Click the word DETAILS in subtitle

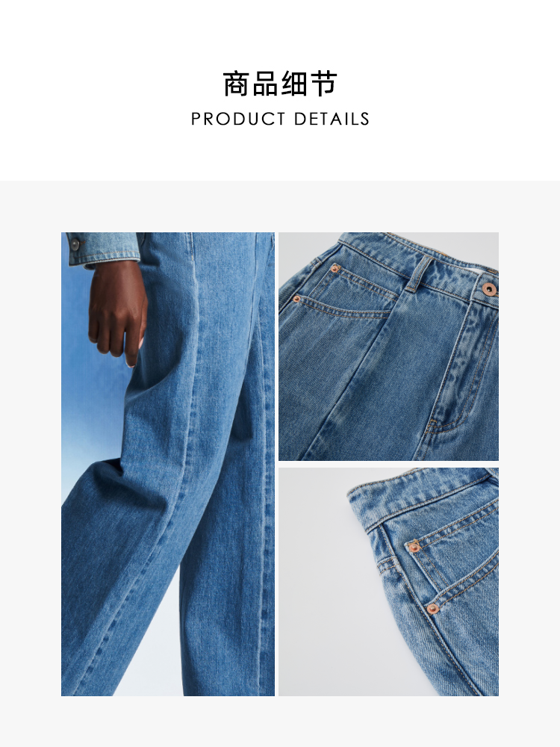(332, 119)
